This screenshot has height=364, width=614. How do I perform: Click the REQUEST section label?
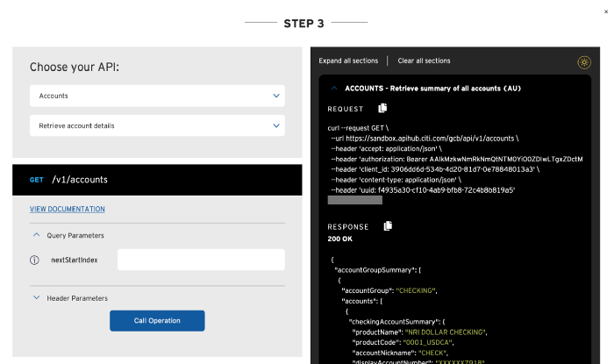click(346, 109)
